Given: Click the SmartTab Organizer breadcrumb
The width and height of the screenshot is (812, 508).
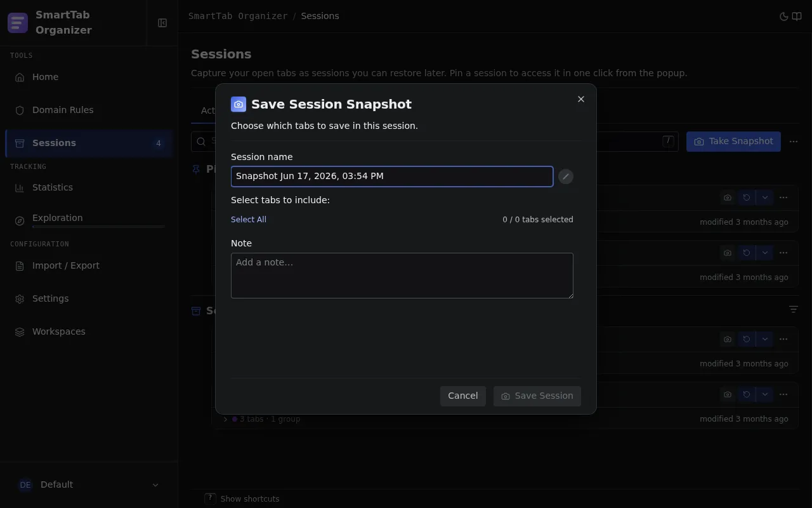Looking at the screenshot, I should coord(238,17).
